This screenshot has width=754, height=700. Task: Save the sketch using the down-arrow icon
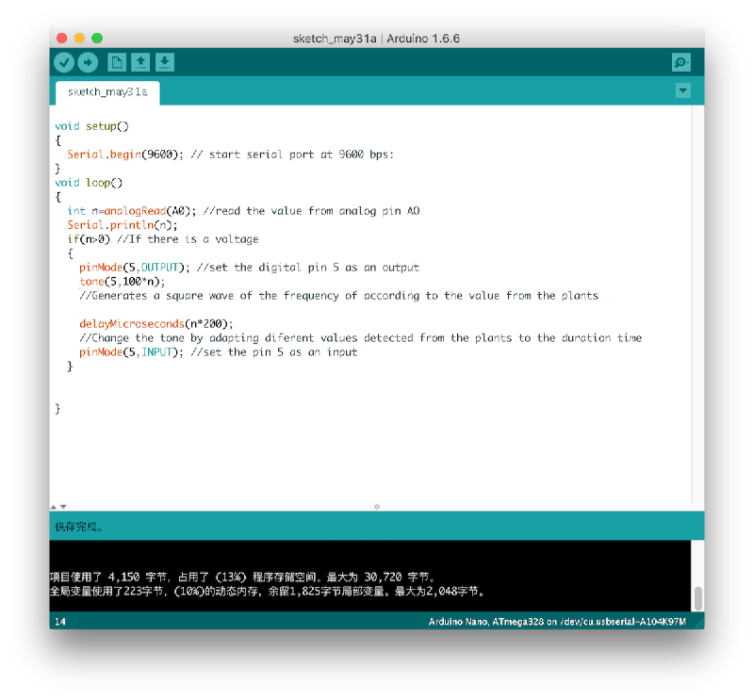pos(165,62)
